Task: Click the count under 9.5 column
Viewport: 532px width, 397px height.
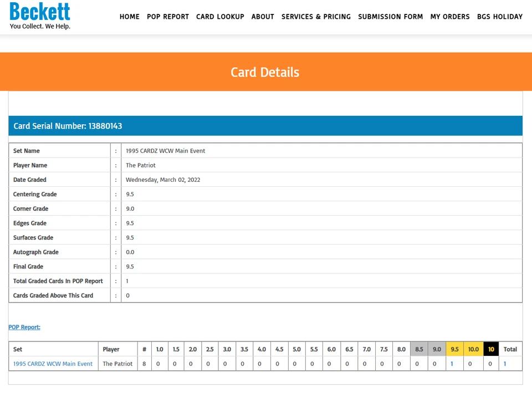Action: pos(452,364)
